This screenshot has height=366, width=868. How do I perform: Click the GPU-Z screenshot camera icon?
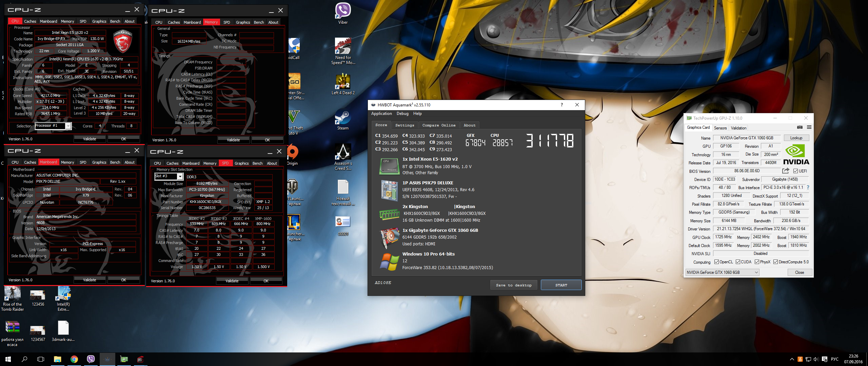pyautogui.click(x=800, y=127)
